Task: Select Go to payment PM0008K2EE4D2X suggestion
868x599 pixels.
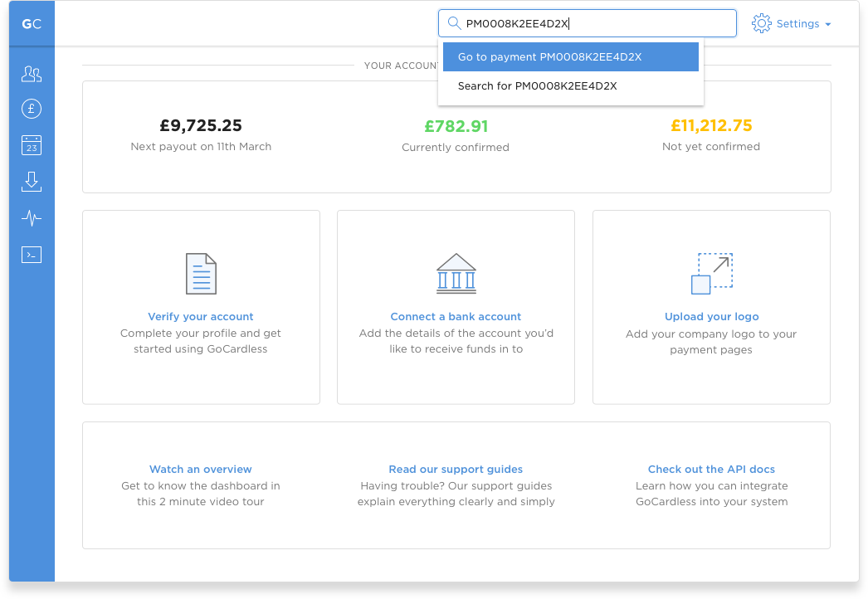Action: pos(571,57)
